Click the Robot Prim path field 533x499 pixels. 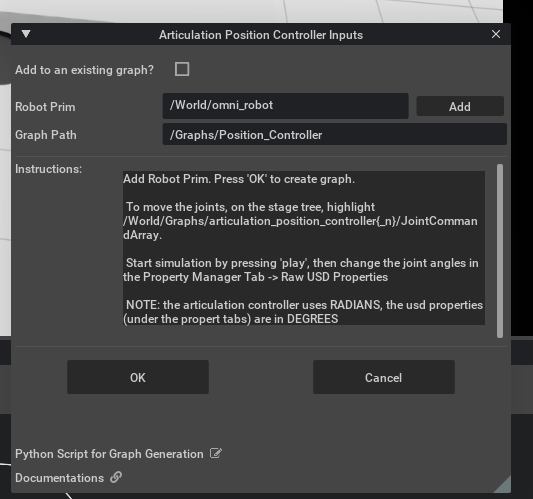286,106
